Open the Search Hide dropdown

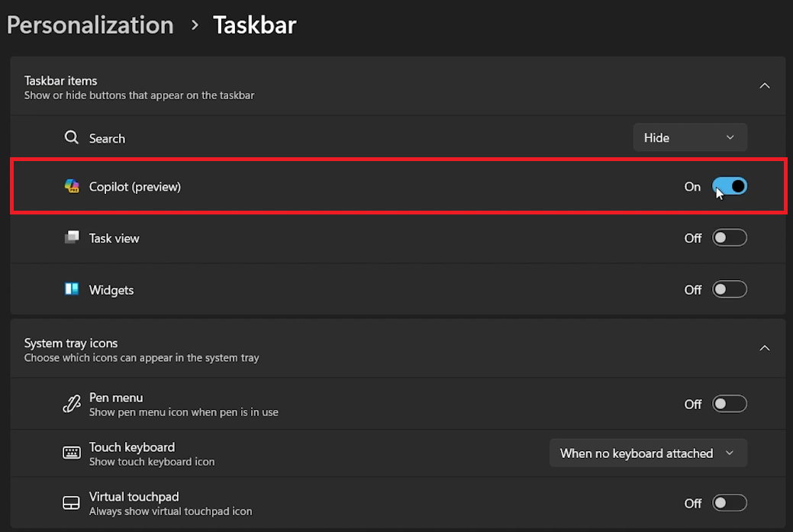(x=689, y=137)
